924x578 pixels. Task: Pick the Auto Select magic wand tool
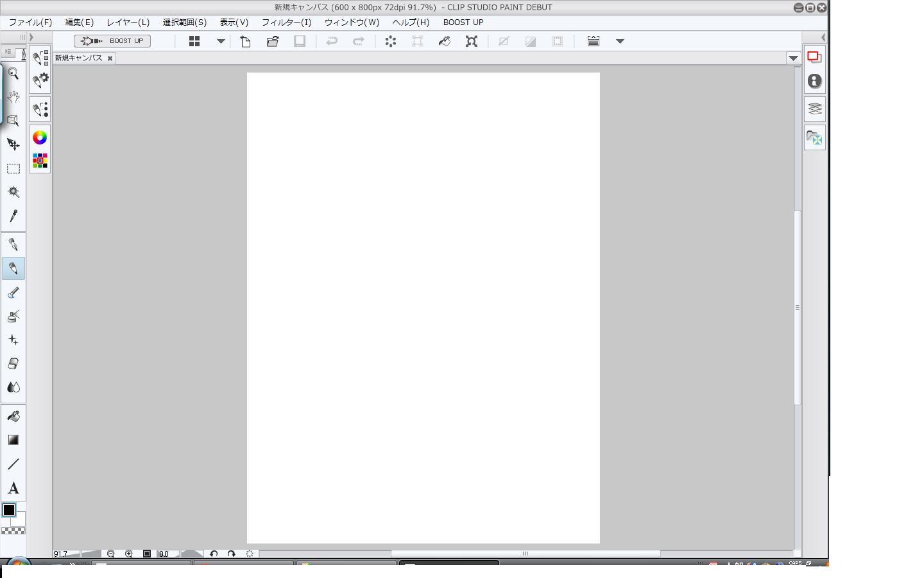13,192
